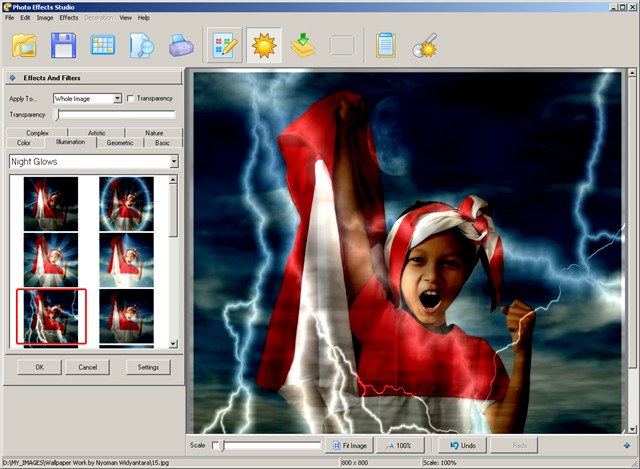Toggle the Scale checkbox
The width and height of the screenshot is (640, 469).
(216, 445)
